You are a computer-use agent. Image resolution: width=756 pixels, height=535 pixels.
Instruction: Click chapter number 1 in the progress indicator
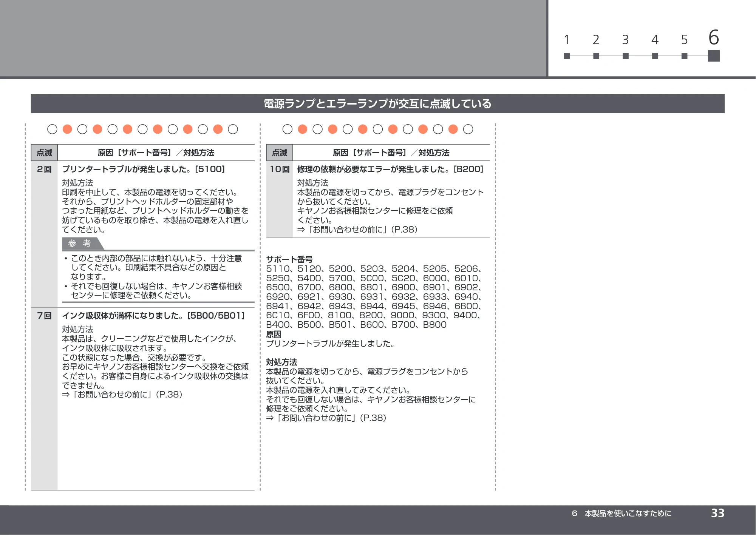click(x=567, y=40)
